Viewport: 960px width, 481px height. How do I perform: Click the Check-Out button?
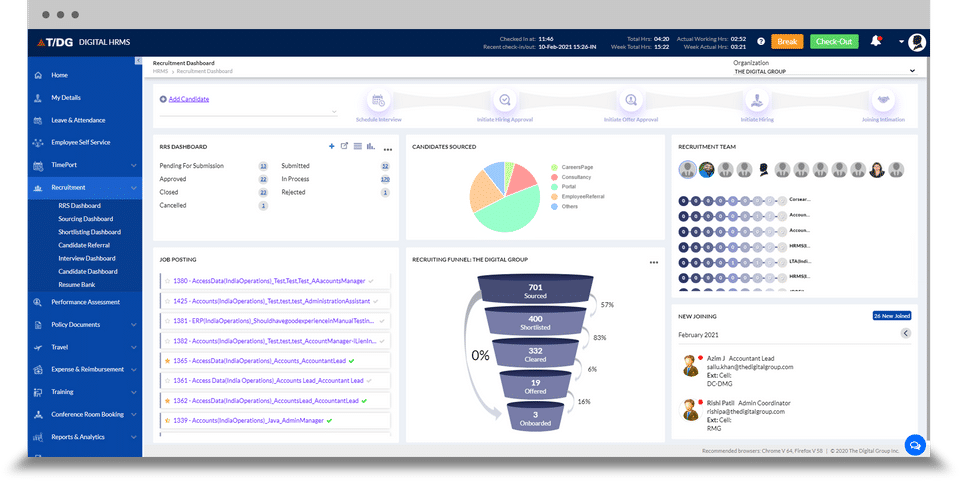(x=834, y=42)
